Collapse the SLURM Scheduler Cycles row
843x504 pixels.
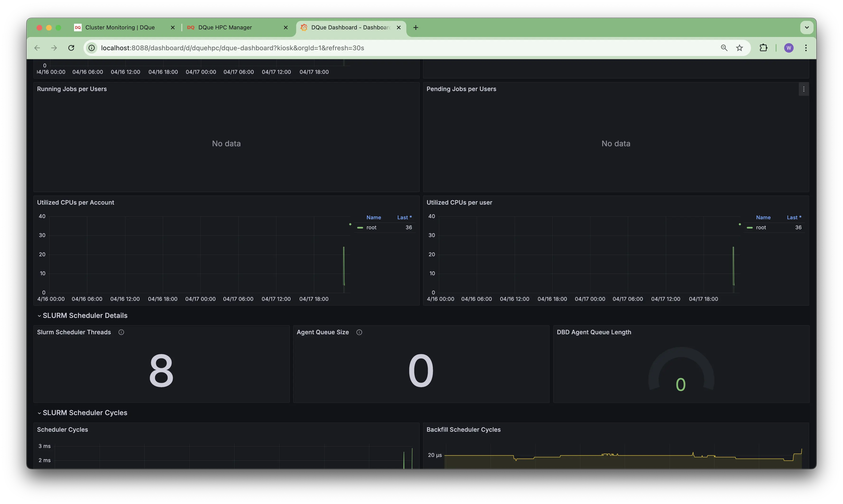(85, 413)
